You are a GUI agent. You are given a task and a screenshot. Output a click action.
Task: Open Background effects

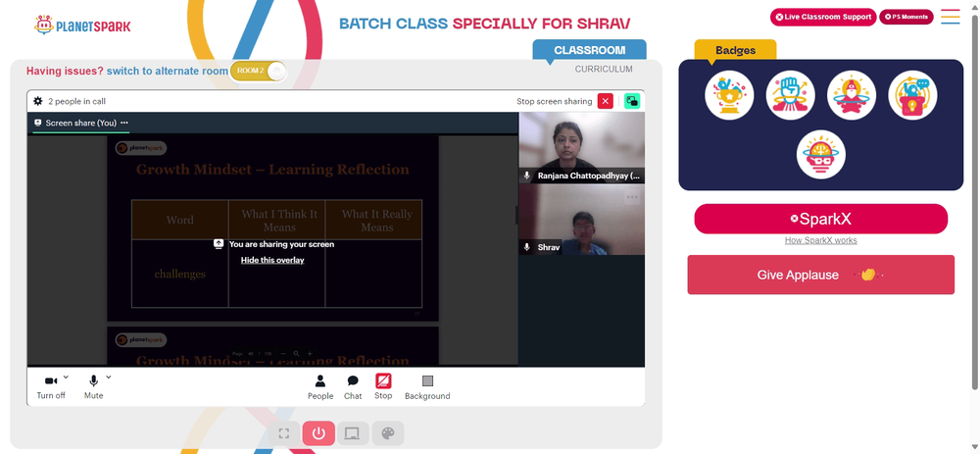427,387
